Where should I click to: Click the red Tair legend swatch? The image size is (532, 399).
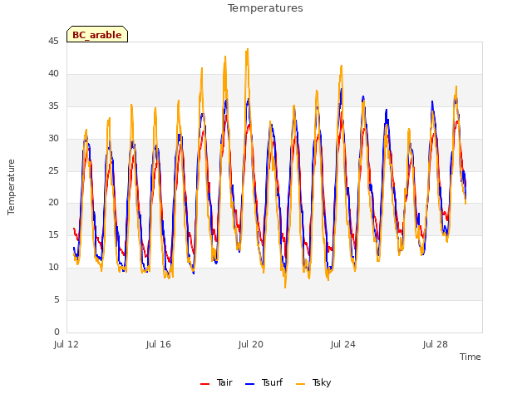[x=204, y=384]
